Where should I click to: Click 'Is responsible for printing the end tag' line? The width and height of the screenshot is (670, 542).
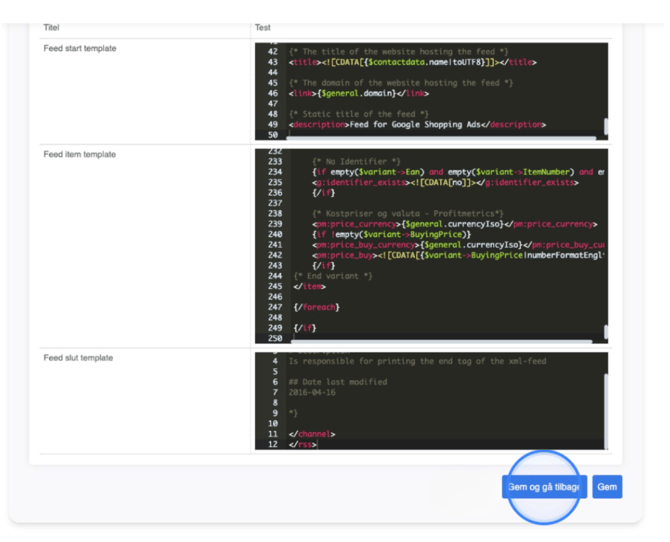pos(417,361)
